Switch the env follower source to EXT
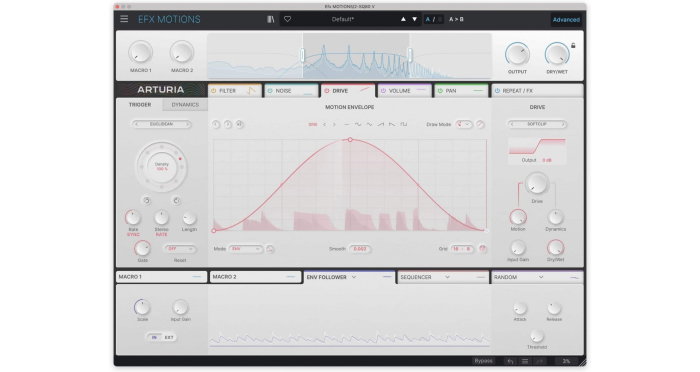Viewport: 700px width, 372px height. click(x=169, y=338)
